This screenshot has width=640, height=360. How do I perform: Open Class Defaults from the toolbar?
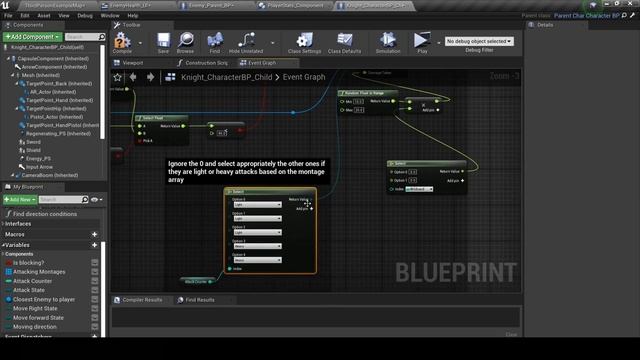tap(344, 40)
